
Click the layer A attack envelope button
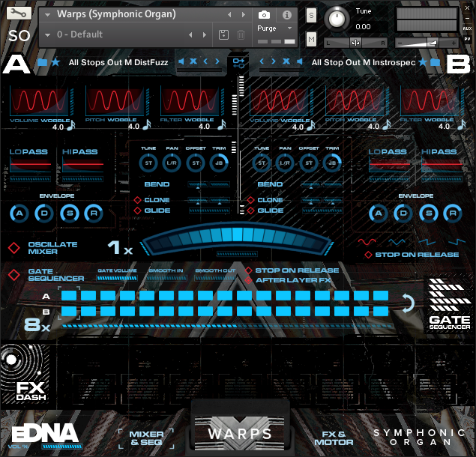click(x=19, y=214)
